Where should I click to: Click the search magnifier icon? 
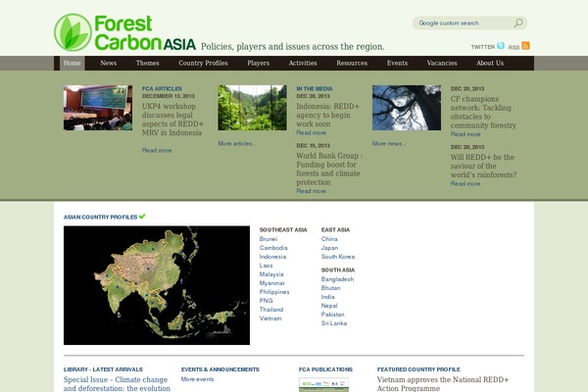518,24
